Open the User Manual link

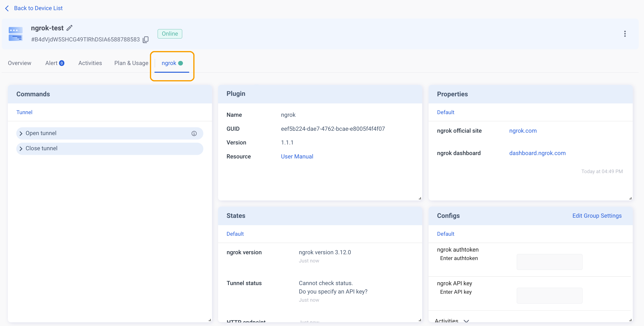pos(297,157)
